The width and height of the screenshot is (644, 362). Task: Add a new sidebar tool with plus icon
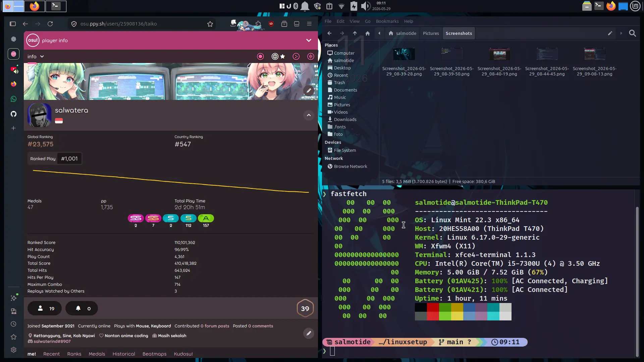point(13,128)
